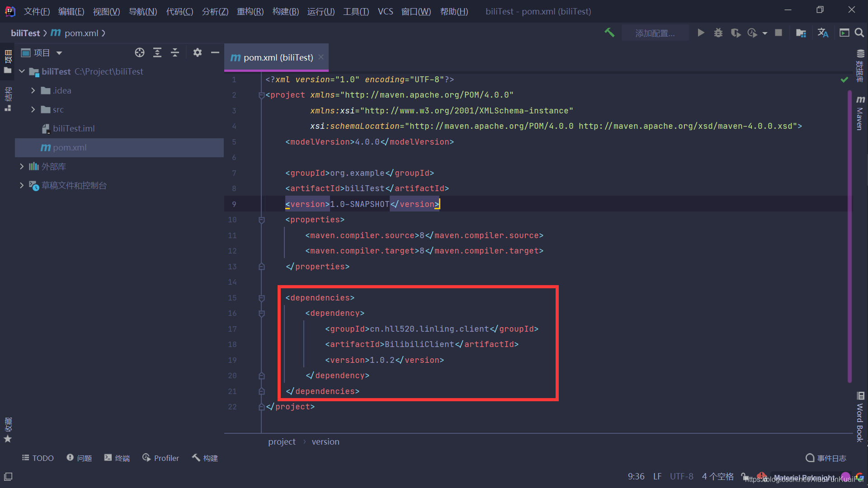
Task: Open indent settings 4 spaces widget
Action: tap(717, 476)
